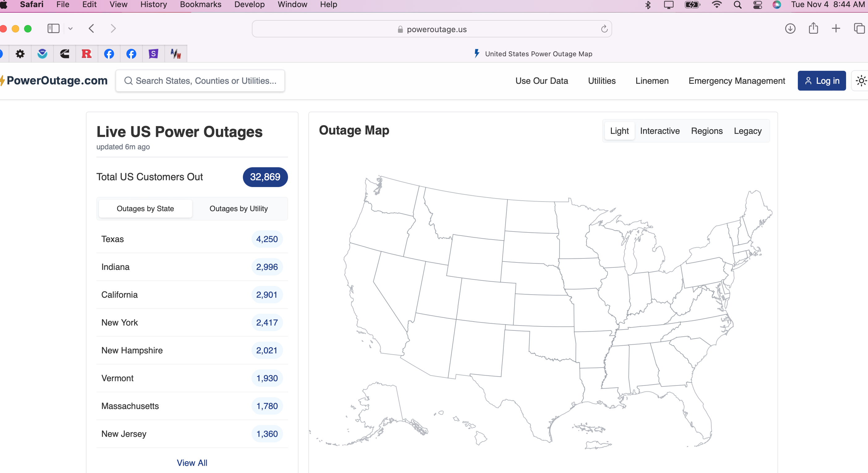The image size is (868, 473).
Task: Show tab overview icon
Action: (859, 29)
